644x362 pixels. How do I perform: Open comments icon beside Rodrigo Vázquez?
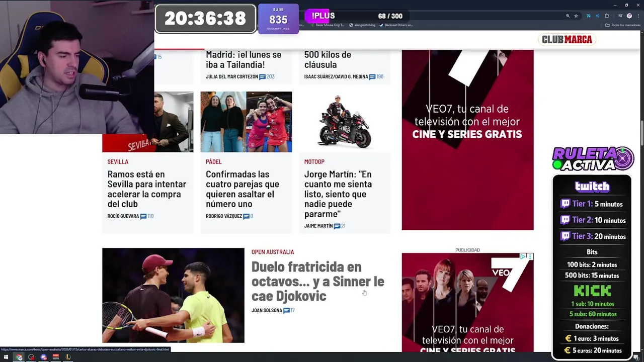(246, 216)
